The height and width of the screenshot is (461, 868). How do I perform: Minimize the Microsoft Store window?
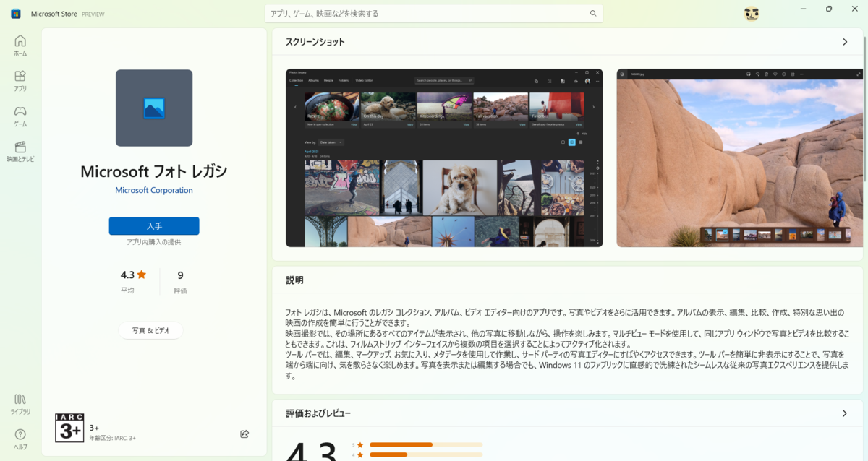[804, 9]
